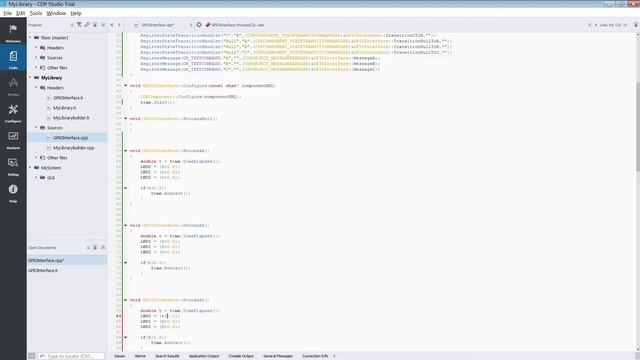Click the line and column indicator
This screenshot has width=640, height=360.
click(613, 25)
